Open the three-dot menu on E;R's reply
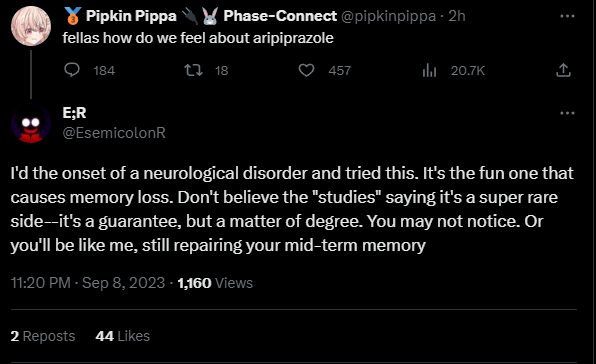Viewport: 596px width, 364px height. [x=567, y=113]
